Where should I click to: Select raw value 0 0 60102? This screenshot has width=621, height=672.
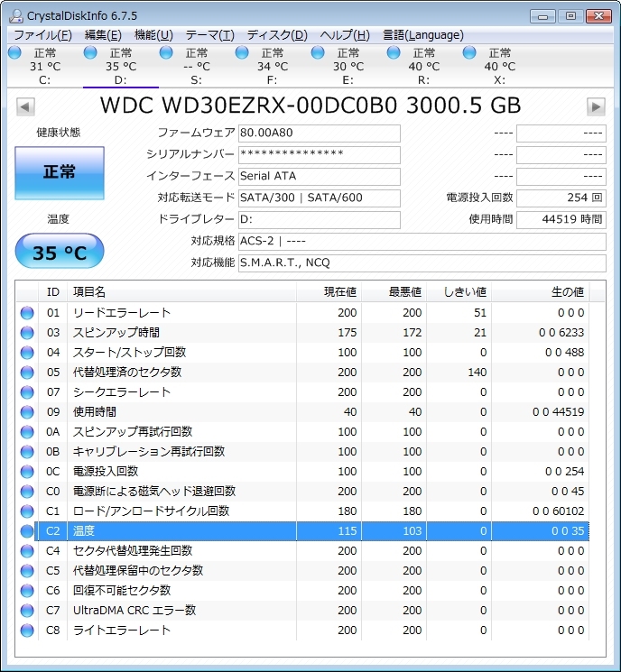point(559,511)
